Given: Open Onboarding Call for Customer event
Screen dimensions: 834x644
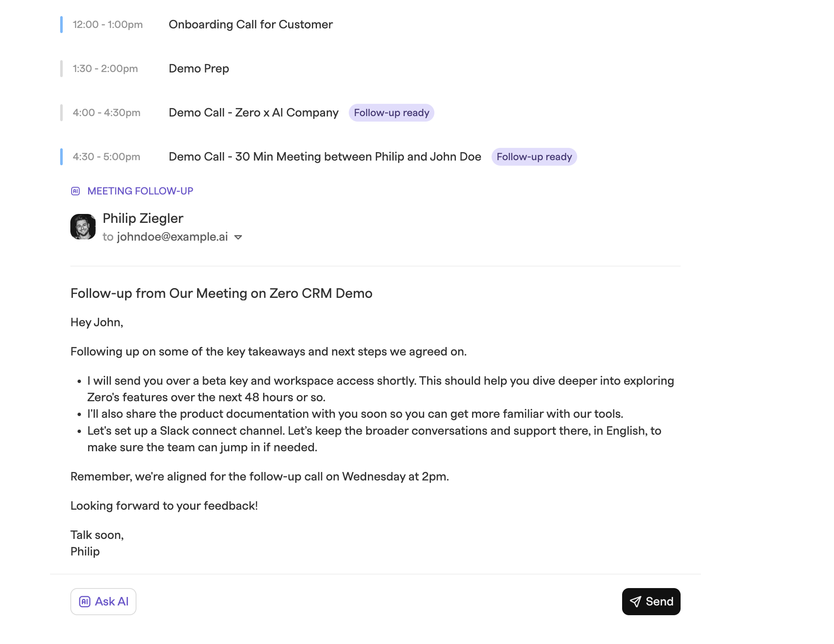Looking at the screenshot, I should tap(251, 25).
